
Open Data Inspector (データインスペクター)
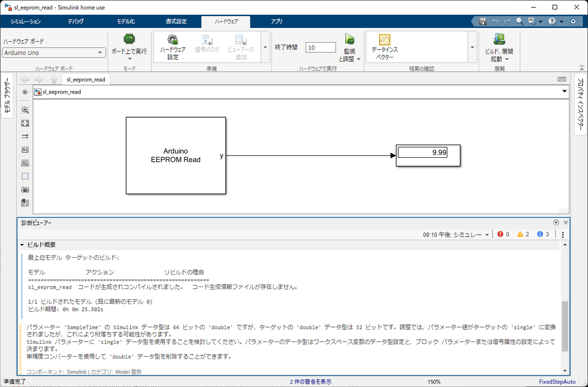point(385,47)
